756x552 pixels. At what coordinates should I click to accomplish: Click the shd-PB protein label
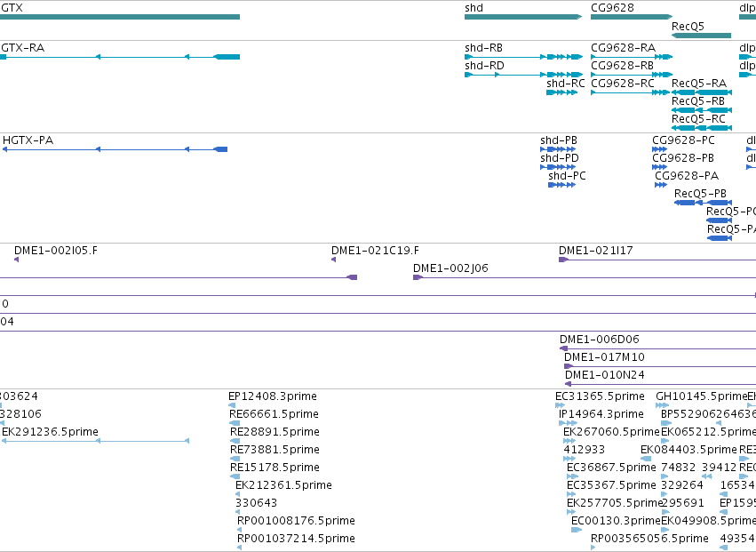558,140
